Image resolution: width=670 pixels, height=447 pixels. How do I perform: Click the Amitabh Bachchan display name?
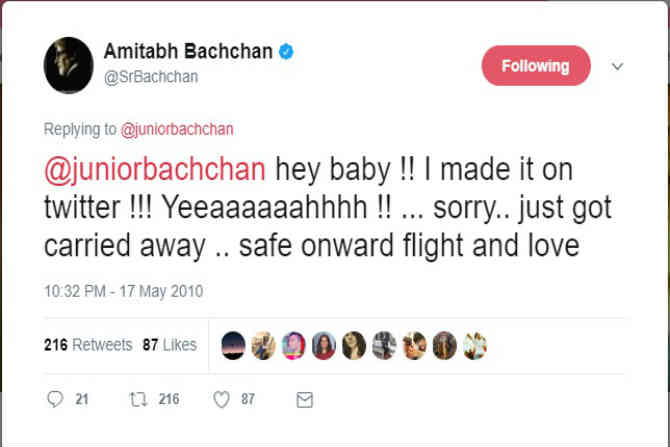(x=187, y=52)
